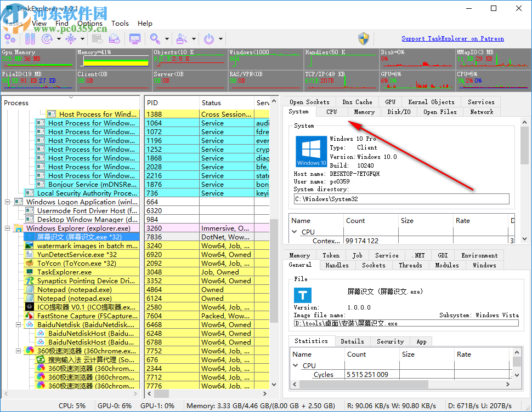This screenshot has width=532, height=412.
Task: Click the magnifier find icon in toolbar
Action: click(x=155, y=39)
